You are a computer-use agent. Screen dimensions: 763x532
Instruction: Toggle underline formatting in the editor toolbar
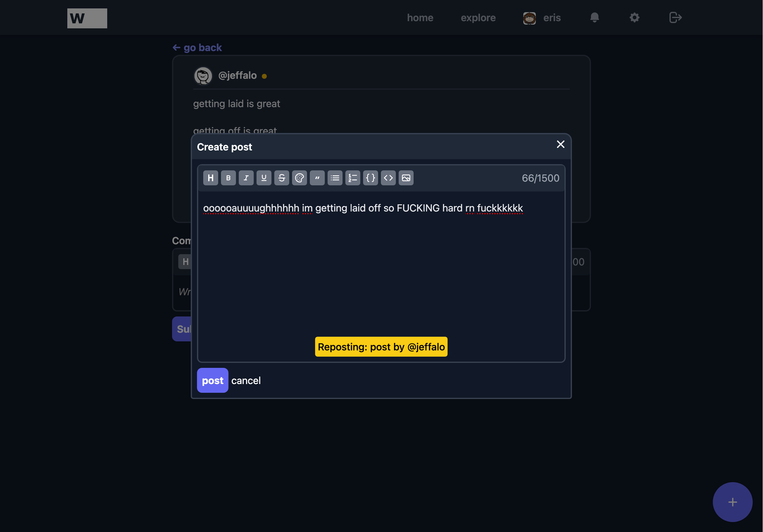tap(264, 178)
